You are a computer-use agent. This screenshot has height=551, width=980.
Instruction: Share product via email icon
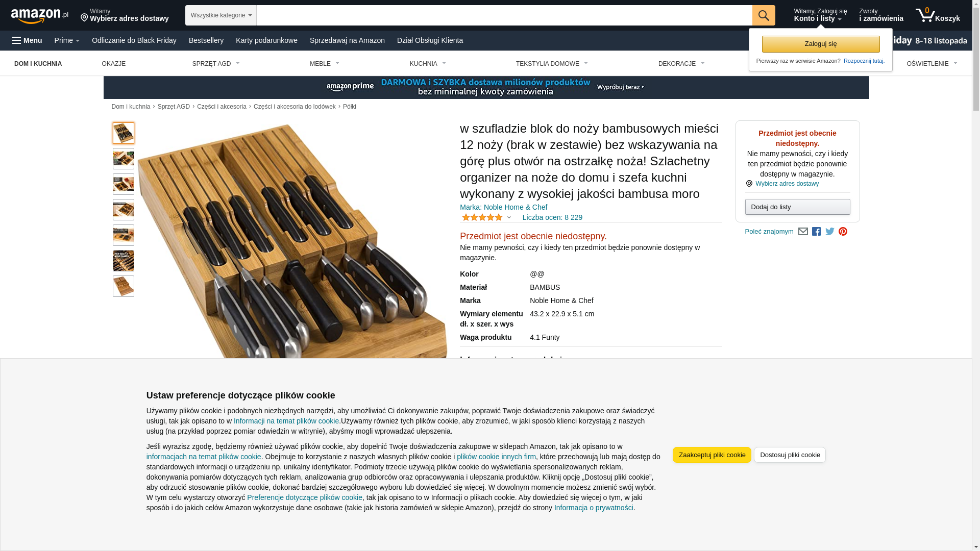click(x=803, y=232)
